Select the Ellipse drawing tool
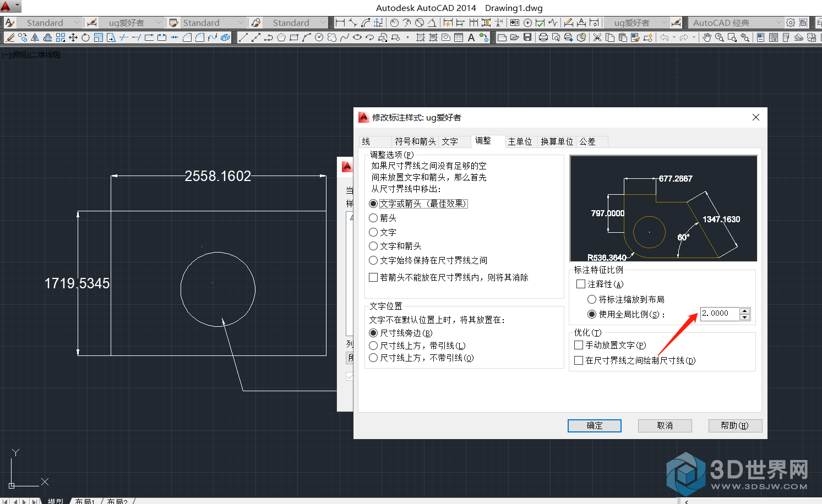This screenshot has height=504, width=822. point(357,37)
